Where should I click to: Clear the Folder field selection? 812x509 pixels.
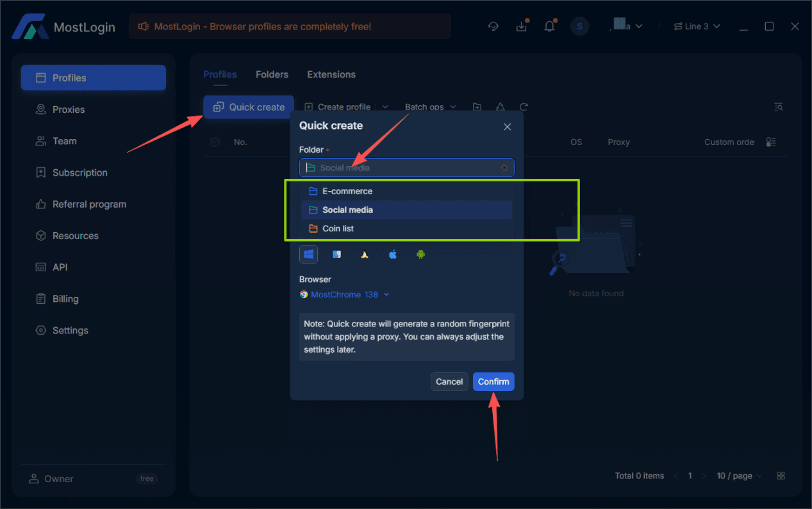[x=504, y=168]
